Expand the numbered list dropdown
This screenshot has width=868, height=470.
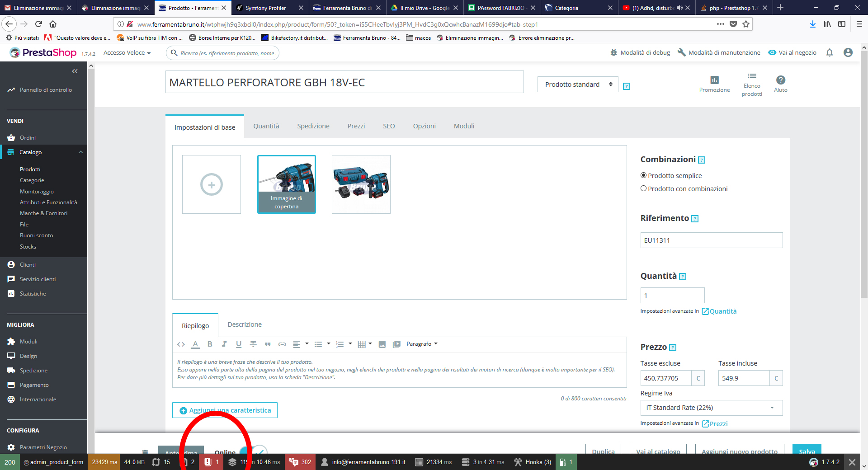coord(350,344)
